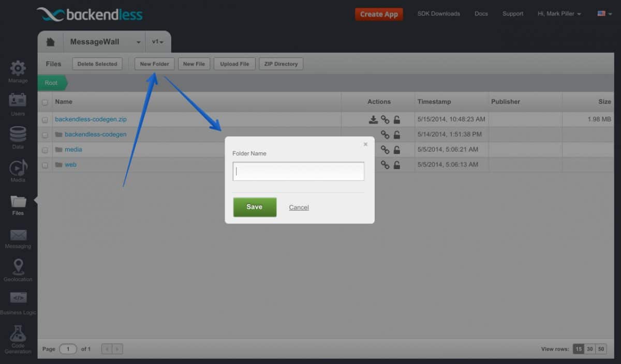The height and width of the screenshot is (364, 621).
Task: Open the web folder
Action: click(x=70, y=165)
